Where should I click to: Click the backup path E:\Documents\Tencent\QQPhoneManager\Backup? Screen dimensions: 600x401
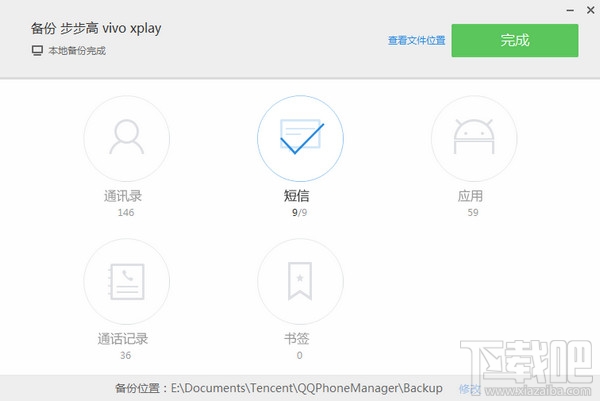coord(307,388)
